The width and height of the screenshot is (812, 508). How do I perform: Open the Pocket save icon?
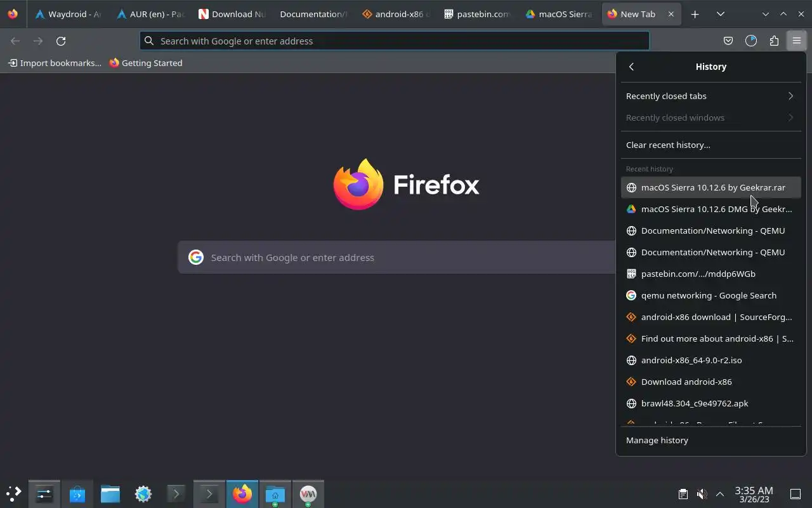tap(728, 41)
